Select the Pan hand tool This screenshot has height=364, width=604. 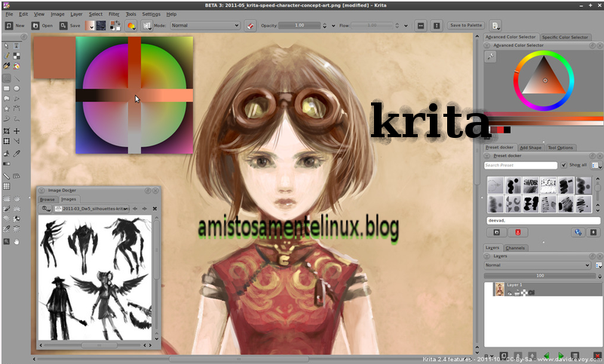[17, 241]
